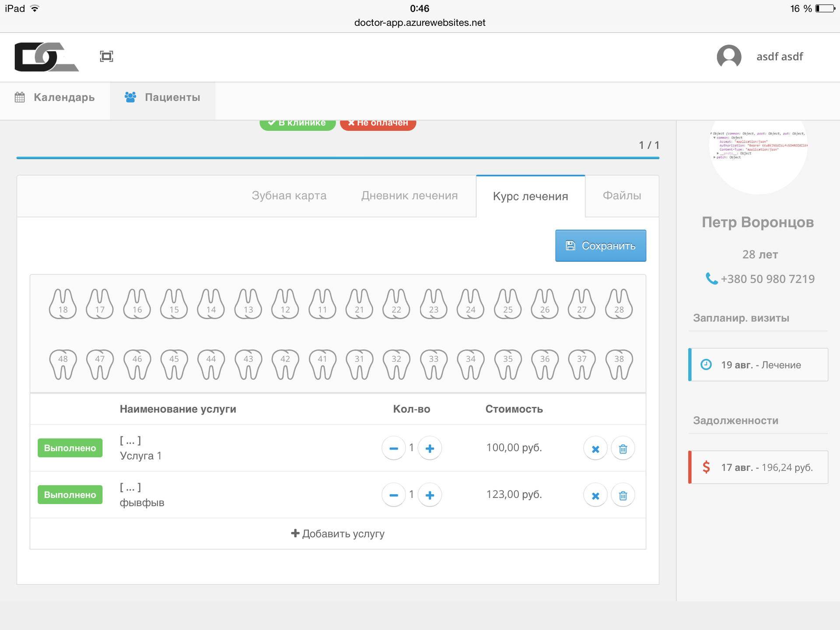Image resolution: width=840 pixels, height=630 pixels.
Task: Switch to Зубная карта tab
Action: coord(289,196)
